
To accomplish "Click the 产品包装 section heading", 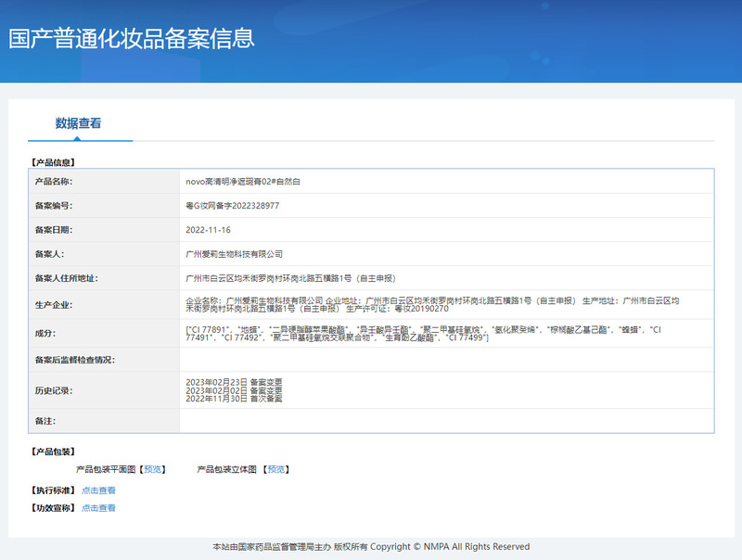I will [x=55, y=452].
